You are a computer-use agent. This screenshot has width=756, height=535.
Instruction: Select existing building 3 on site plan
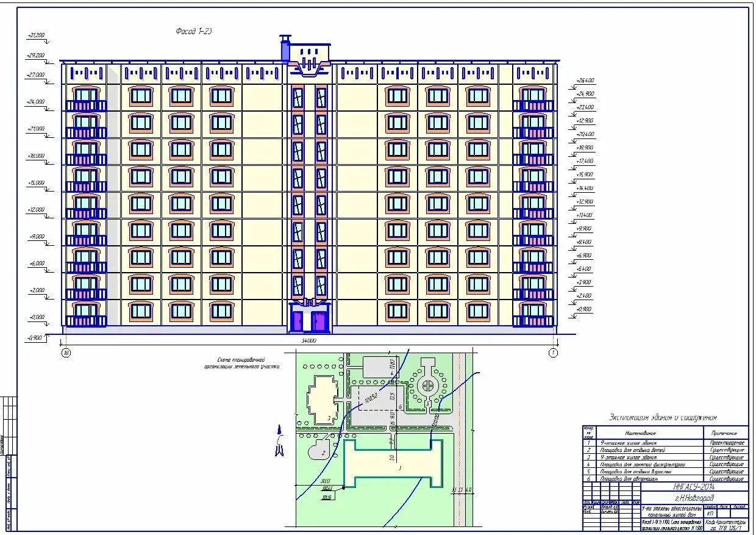click(323, 400)
